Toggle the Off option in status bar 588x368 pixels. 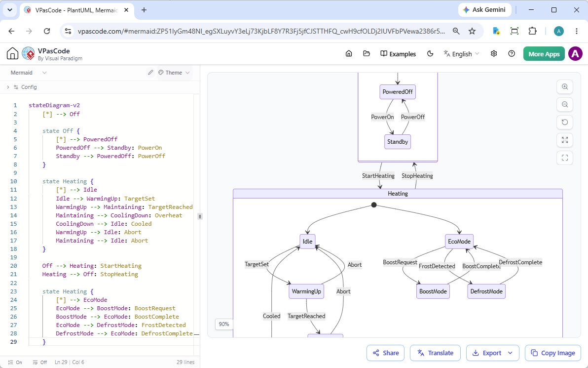[40, 363]
